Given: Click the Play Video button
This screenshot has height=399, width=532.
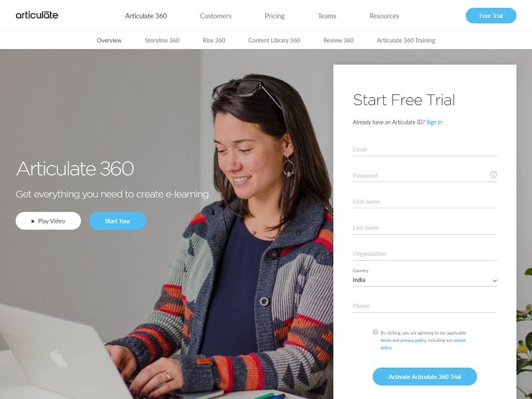Looking at the screenshot, I should coord(48,221).
